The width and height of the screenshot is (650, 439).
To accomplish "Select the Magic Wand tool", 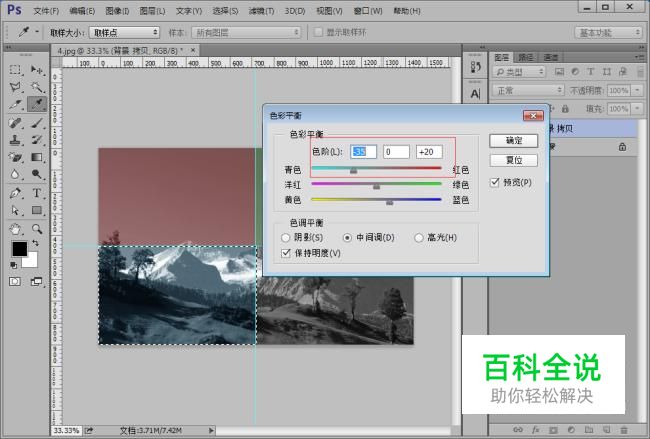I will (37, 87).
